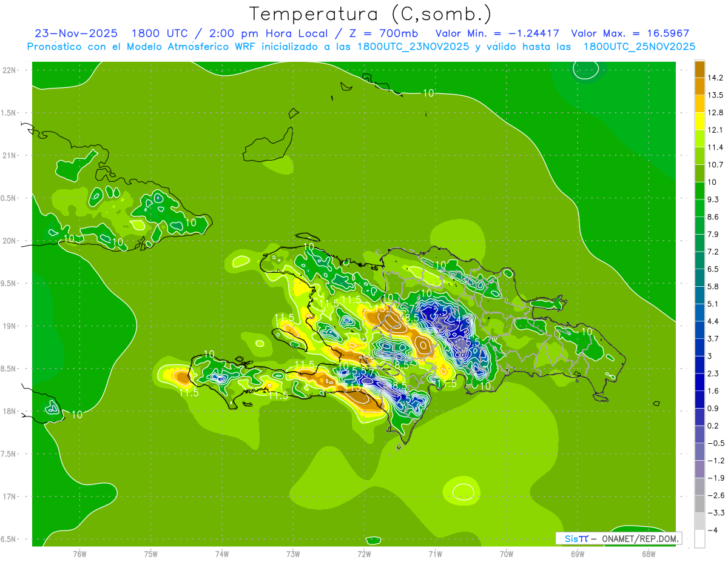The width and height of the screenshot is (728, 562).
Task: Click the '20N' latitude axis label
Action: coord(10,241)
